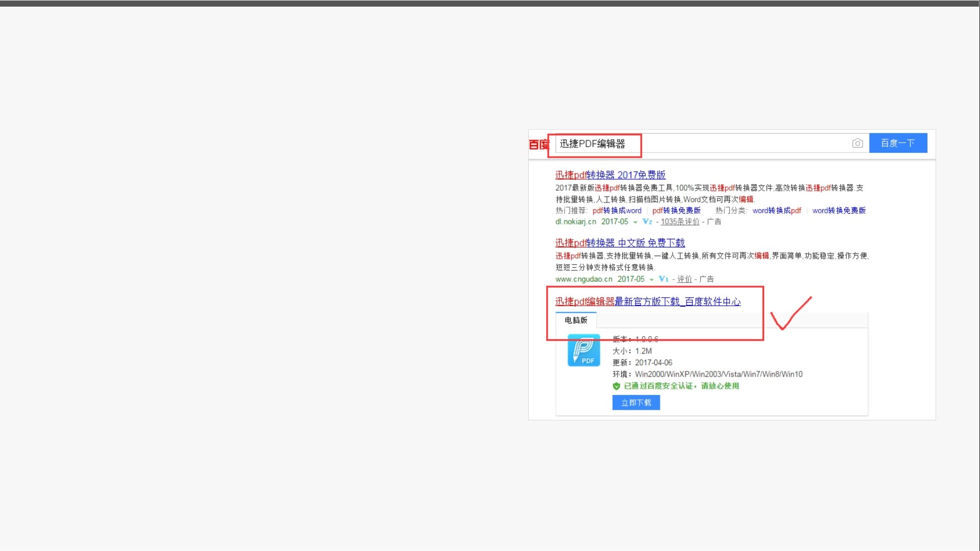Open the word转换免费版 category link
Viewport: 980px width, 551px height.
(x=839, y=211)
